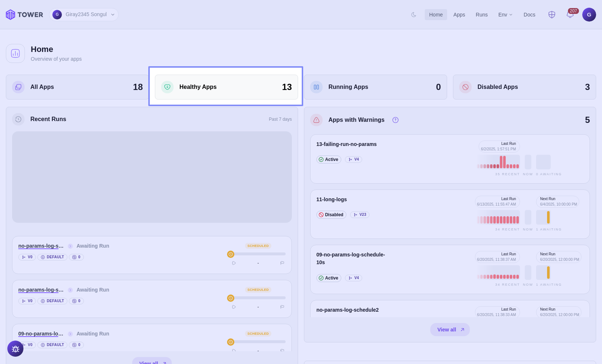The height and width of the screenshot is (364, 602).
Task: Expand the Env dropdown menu
Action: coord(505,15)
